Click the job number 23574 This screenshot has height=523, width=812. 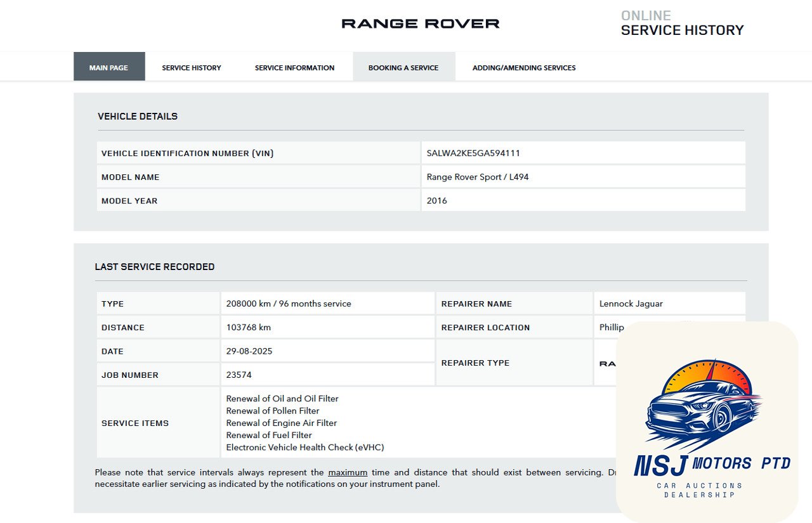point(239,375)
